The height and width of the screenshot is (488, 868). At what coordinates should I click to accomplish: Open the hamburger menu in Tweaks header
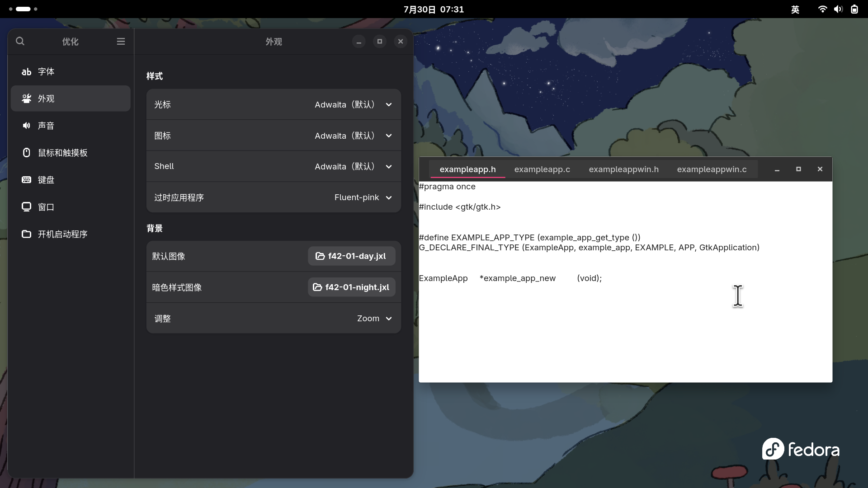tap(121, 41)
